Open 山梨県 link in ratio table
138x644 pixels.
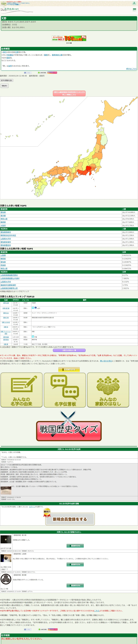point(3,255)
